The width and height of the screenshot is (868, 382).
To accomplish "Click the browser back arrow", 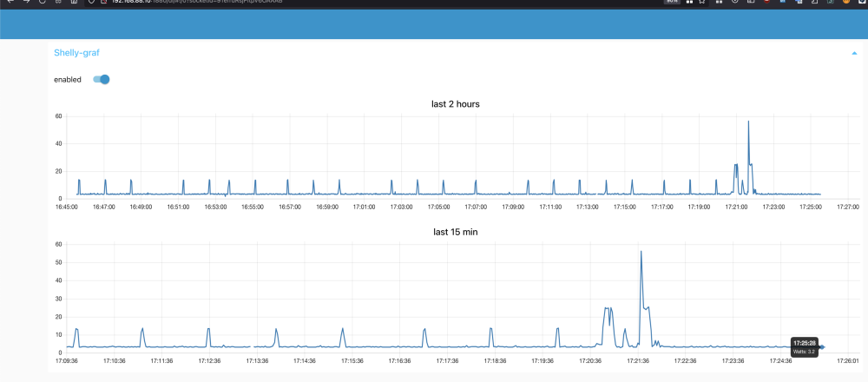I will [x=10, y=2].
